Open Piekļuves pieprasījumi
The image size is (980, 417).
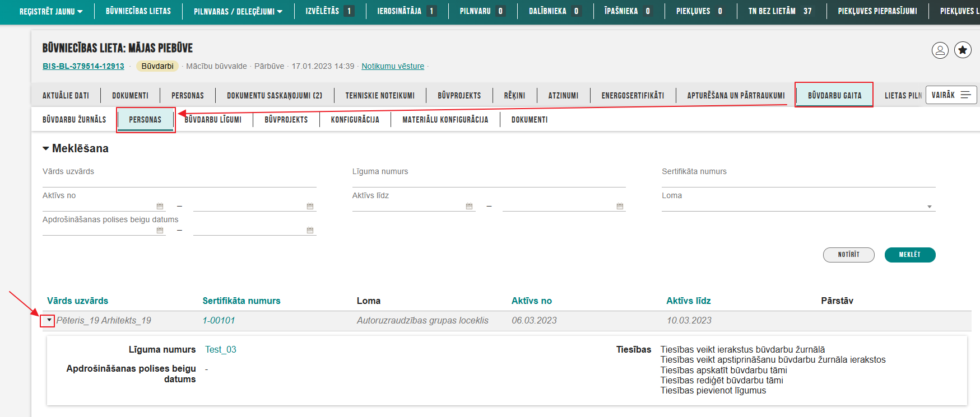[877, 11]
